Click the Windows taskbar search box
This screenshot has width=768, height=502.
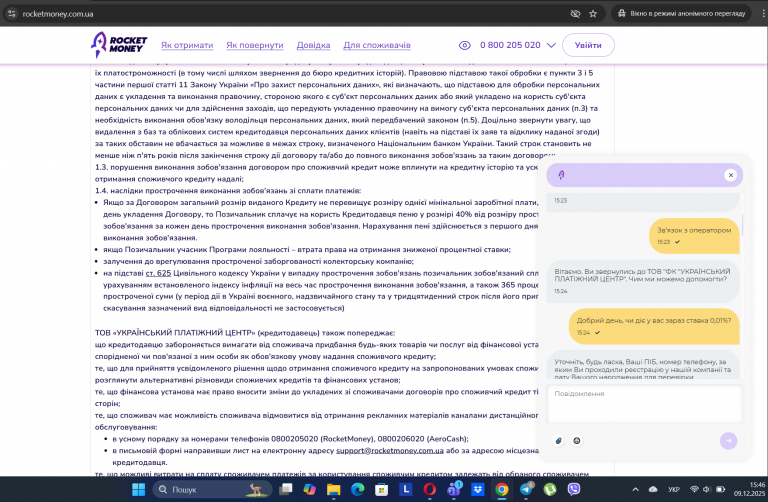point(212,489)
